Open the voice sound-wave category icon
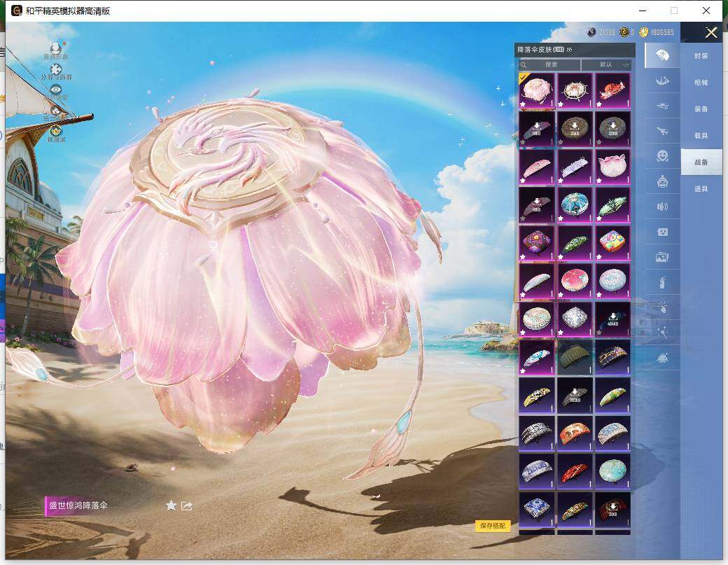 tap(662, 207)
